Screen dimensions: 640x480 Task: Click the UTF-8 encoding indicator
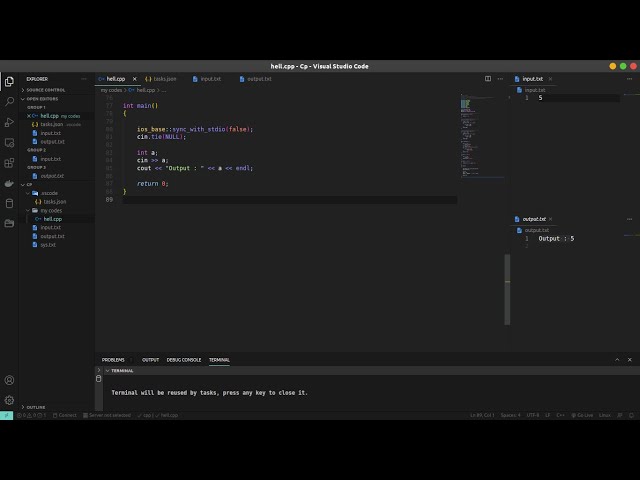[533, 415]
